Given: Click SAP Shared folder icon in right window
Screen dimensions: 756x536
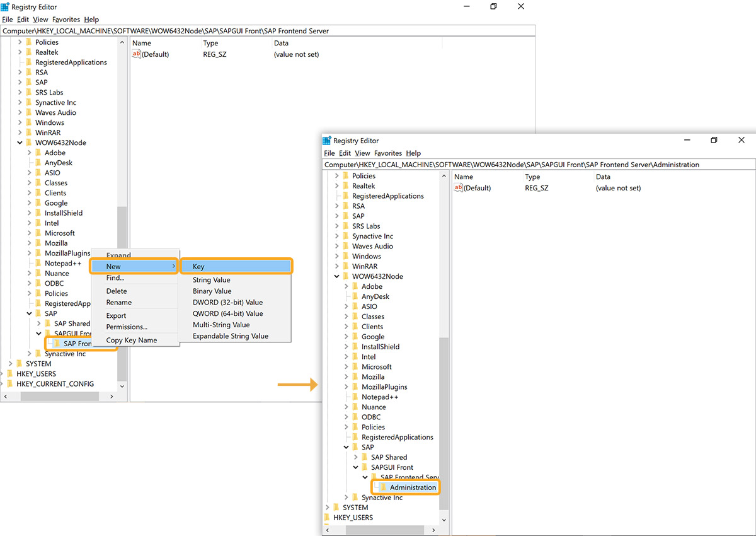Looking at the screenshot, I should (x=364, y=457).
